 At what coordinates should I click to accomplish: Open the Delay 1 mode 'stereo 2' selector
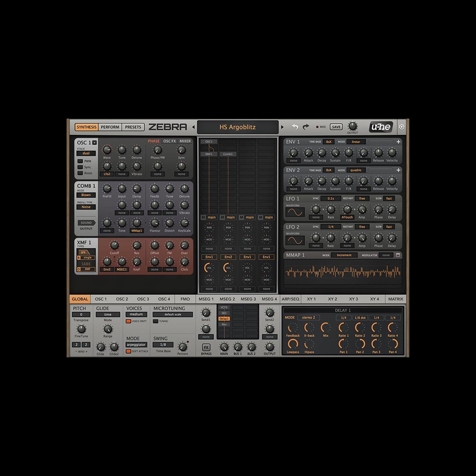308,318
